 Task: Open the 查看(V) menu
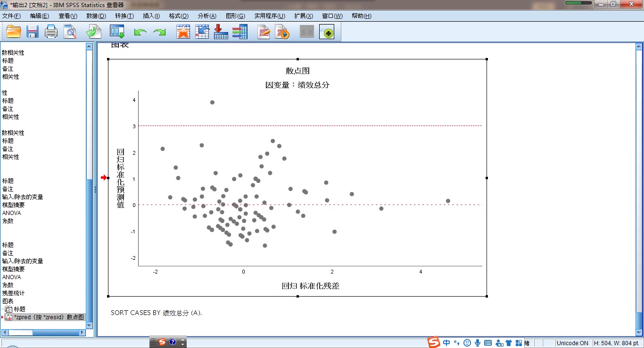point(68,16)
